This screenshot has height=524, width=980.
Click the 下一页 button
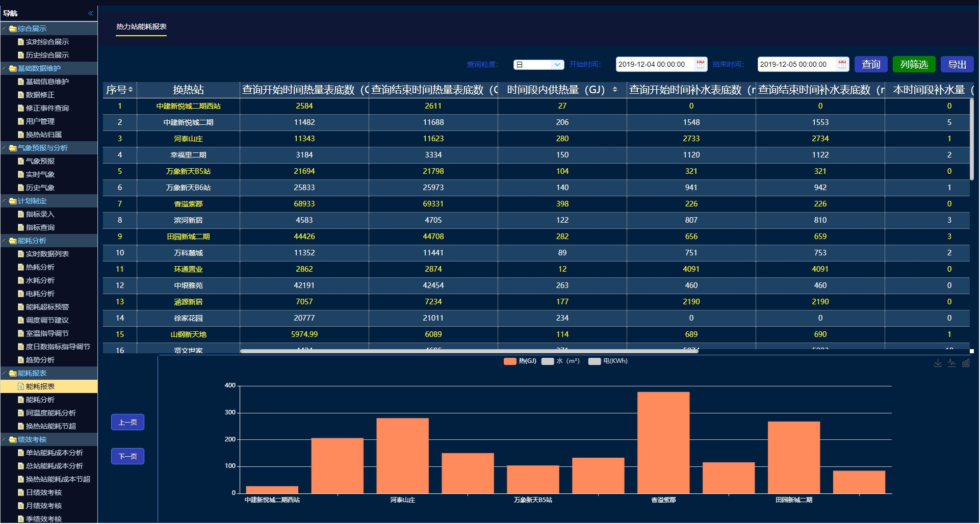tap(128, 457)
